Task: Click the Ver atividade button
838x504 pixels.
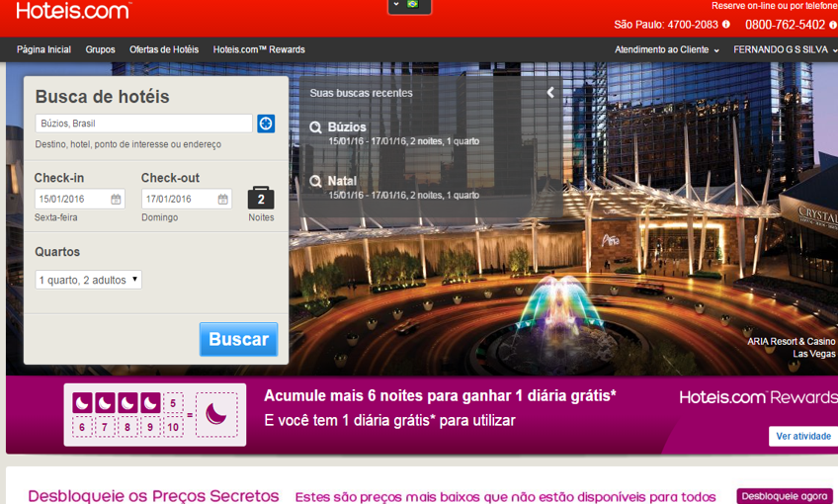Action: coord(802,436)
